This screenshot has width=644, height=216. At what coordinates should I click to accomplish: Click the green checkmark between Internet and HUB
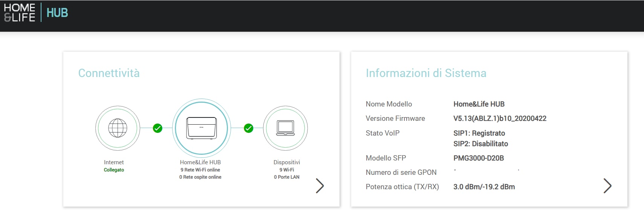(x=158, y=128)
